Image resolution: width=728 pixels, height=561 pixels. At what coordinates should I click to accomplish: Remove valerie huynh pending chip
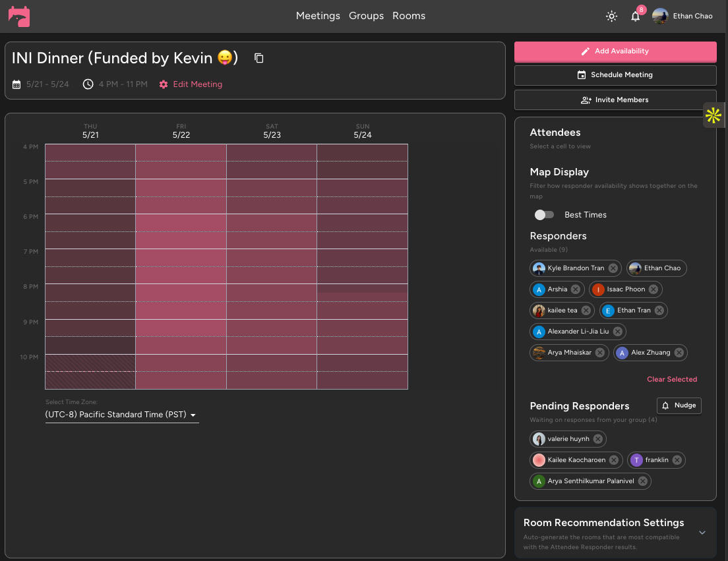coord(598,439)
